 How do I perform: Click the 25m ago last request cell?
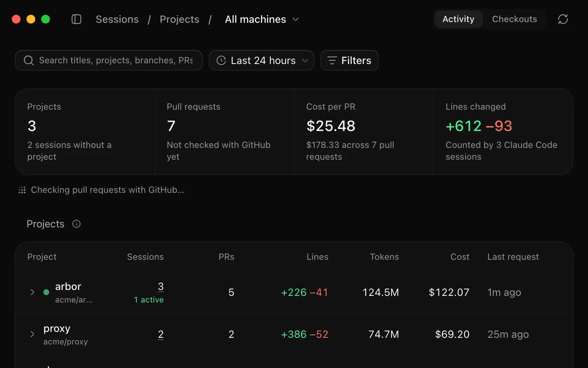click(508, 334)
